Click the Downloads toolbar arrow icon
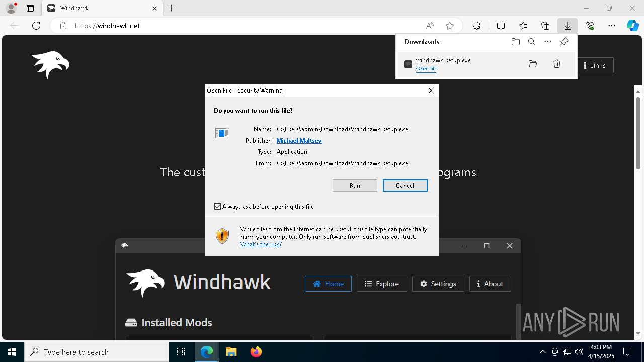Screen dimensions: 644x362 (x=567, y=26)
